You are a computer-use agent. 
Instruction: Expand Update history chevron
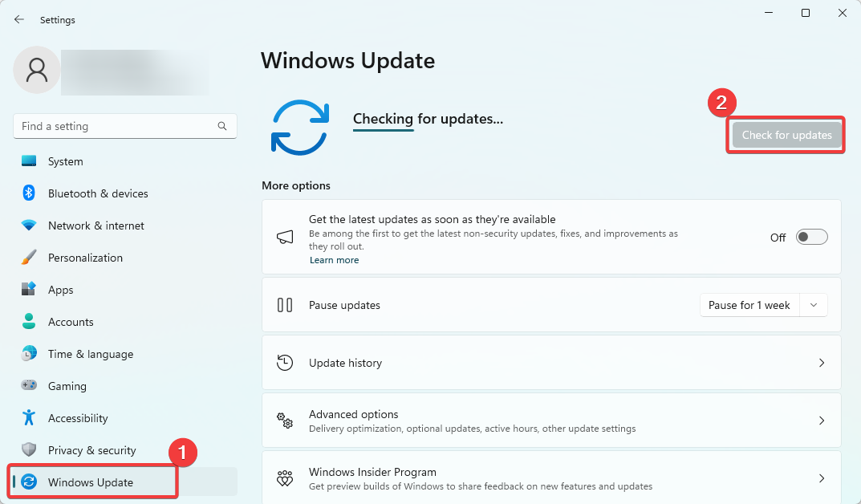821,363
